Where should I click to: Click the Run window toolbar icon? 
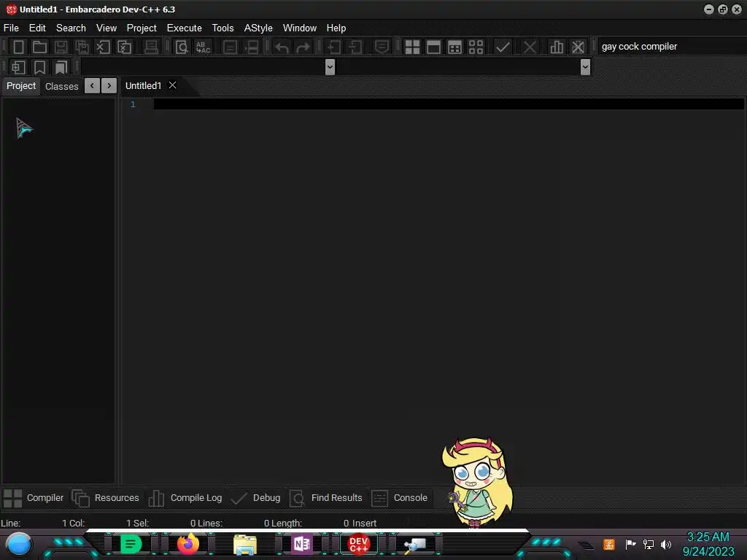[x=433, y=47]
